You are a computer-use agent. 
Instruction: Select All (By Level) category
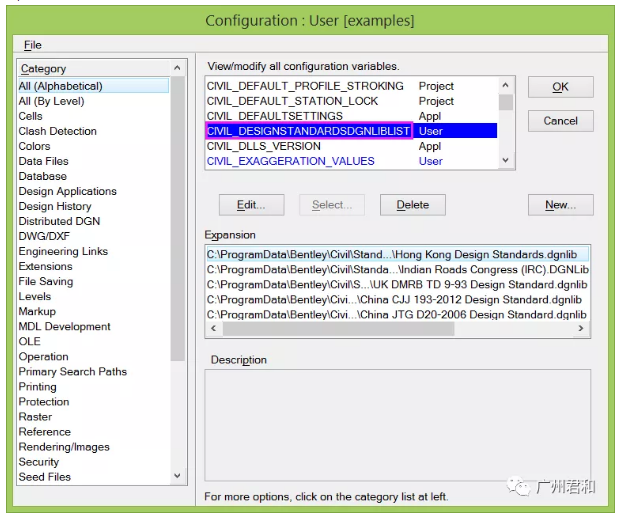pyautogui.click(x=94, y=101)
